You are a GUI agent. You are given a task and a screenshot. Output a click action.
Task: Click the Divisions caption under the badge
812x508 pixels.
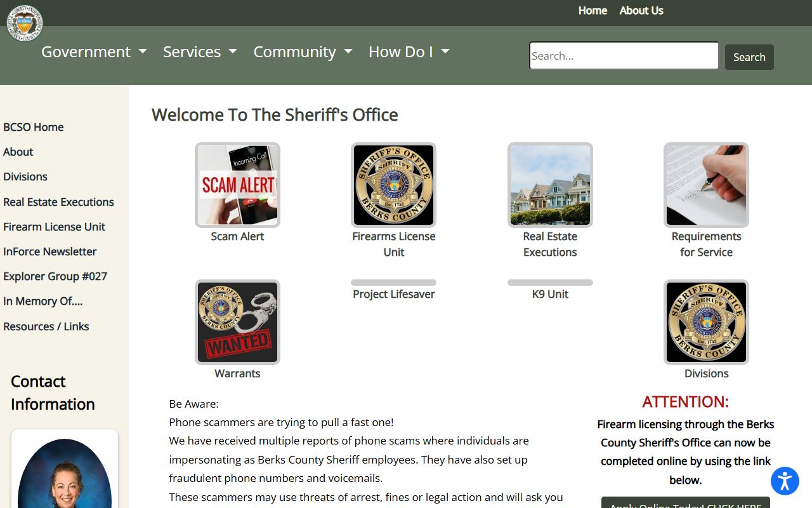point(706,373)
